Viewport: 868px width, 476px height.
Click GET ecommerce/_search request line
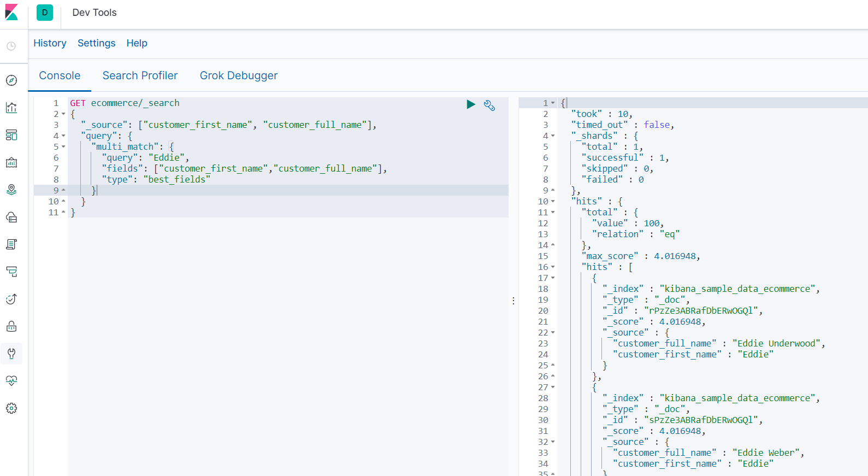point(125,103)
